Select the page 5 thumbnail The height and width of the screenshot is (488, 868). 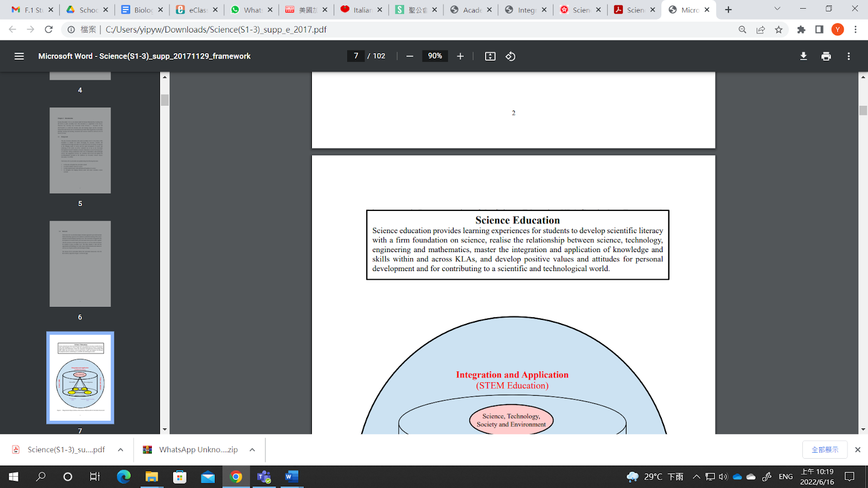coord(80,150)
